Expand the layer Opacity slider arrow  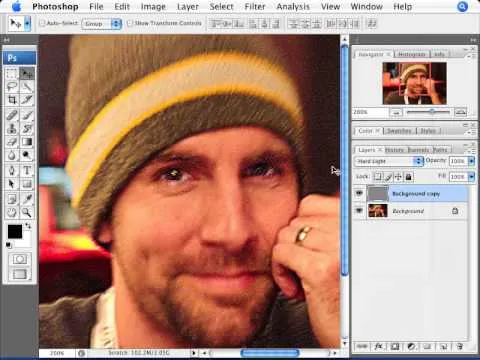[x=471, y=161]
